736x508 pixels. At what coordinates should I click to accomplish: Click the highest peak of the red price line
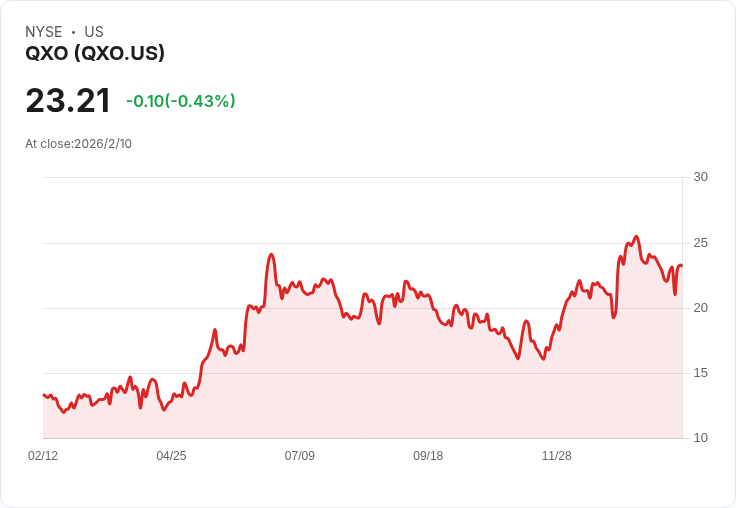tap(636, 237)
